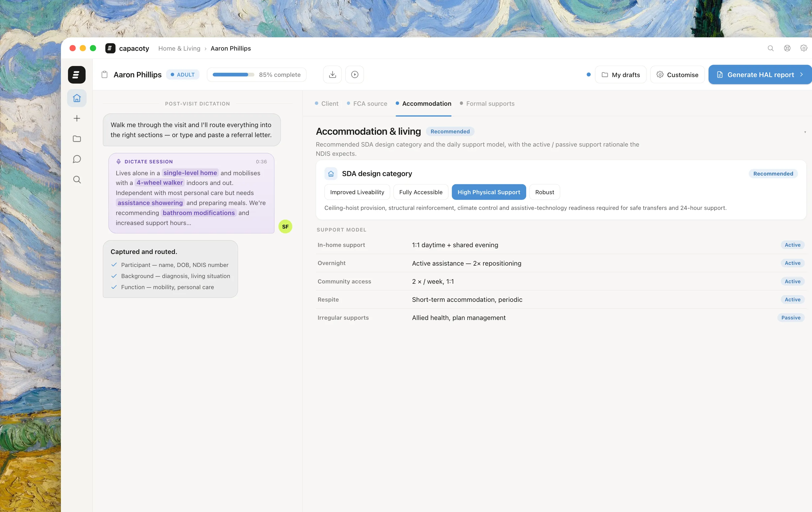812x512 pixels.
Task: Click 'Short-term accommodation, periodic' value
Action: pos(467,300)
